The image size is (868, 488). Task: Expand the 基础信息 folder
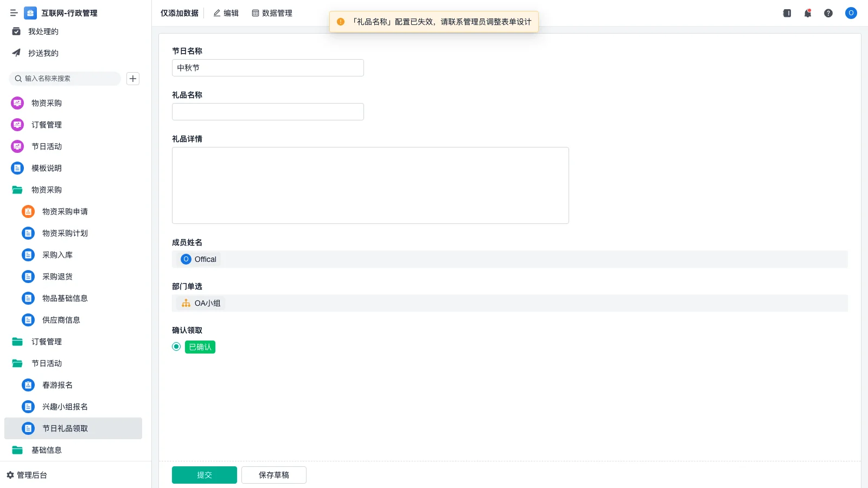click(x=47, y=450)
